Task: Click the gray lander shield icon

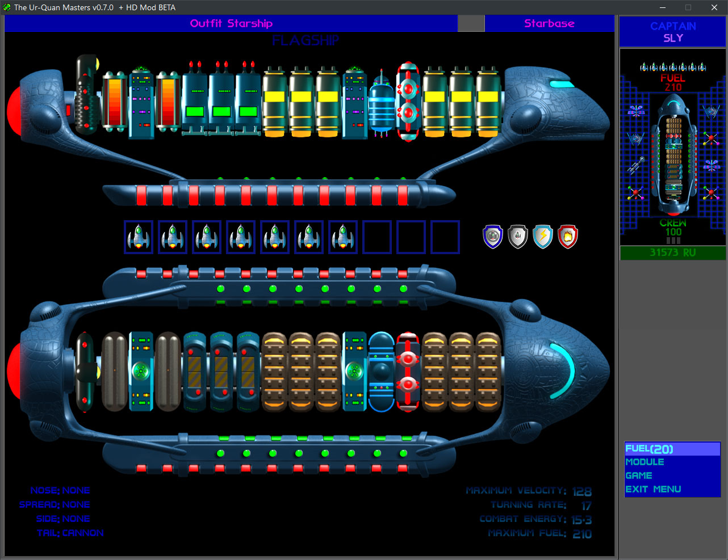Action: 518,237
